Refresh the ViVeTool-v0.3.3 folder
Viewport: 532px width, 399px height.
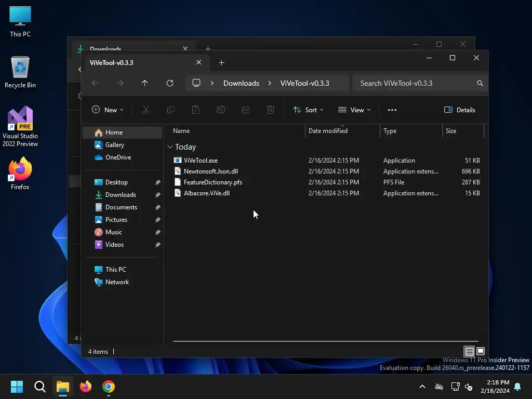(x=170, y=83)
